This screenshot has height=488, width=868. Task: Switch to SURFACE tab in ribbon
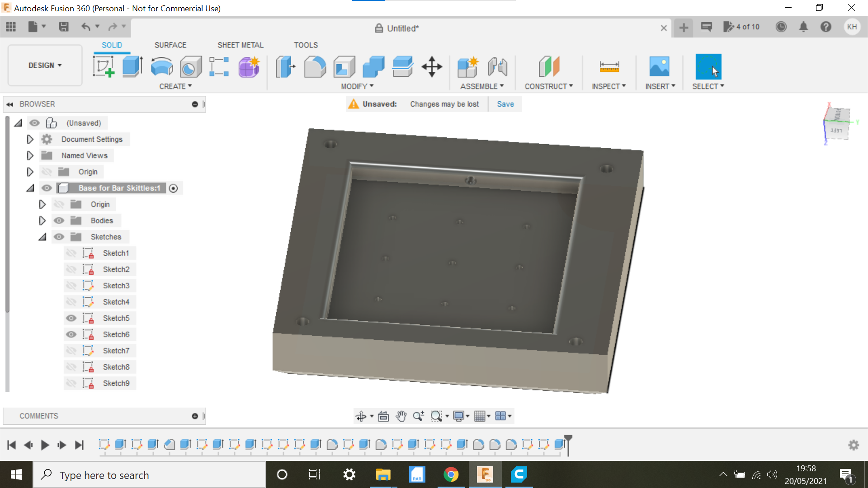170,45
